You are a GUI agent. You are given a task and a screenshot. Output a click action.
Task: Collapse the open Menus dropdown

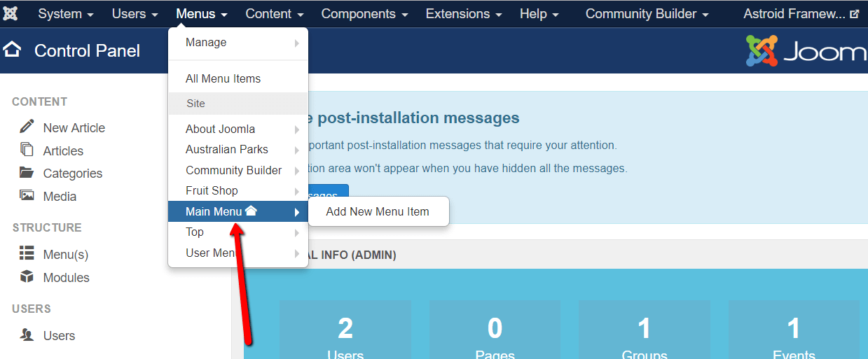[202, 14]
